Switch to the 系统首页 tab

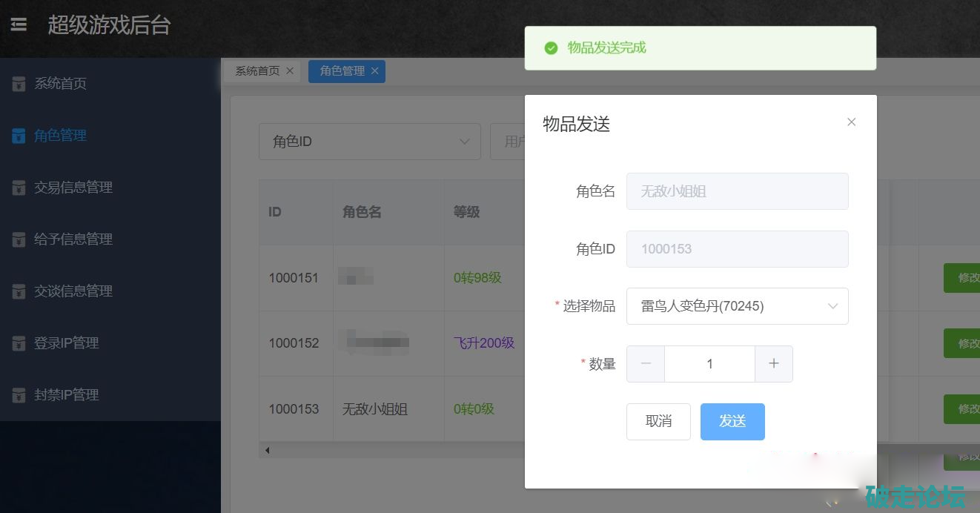[x=257, y=71]
